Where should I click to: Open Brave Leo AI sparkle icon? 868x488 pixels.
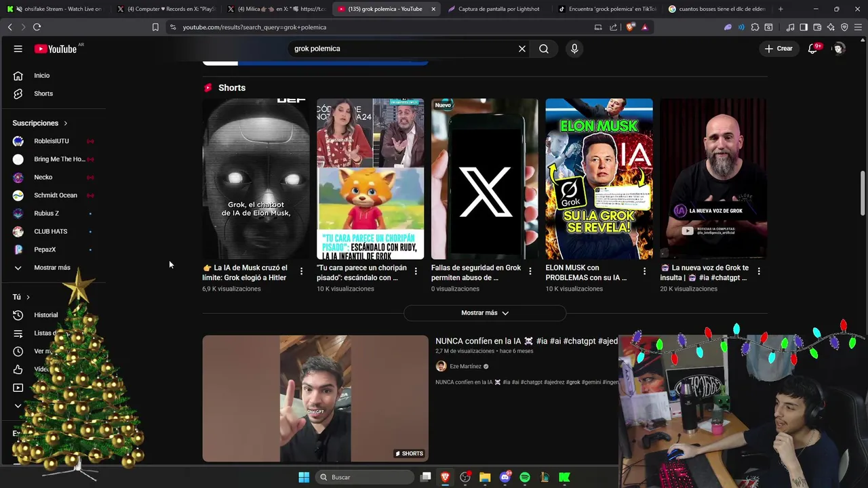pyautogui.click(x=831, y=27)
